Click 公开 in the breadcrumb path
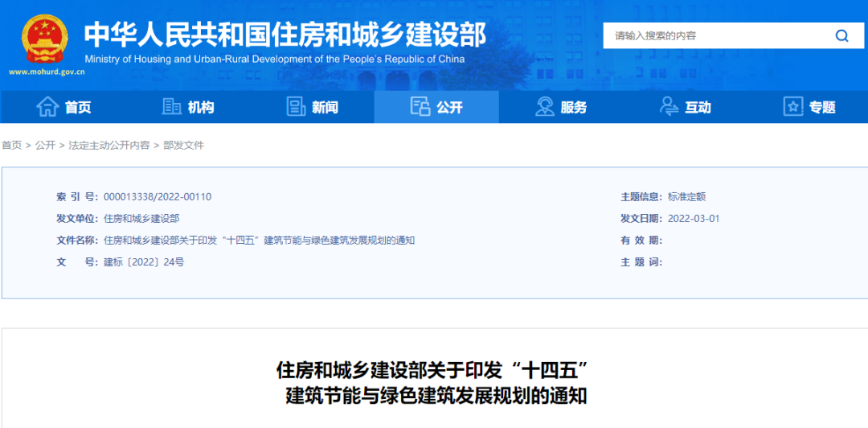The image size is (868, 428). [x=45, y=146]
